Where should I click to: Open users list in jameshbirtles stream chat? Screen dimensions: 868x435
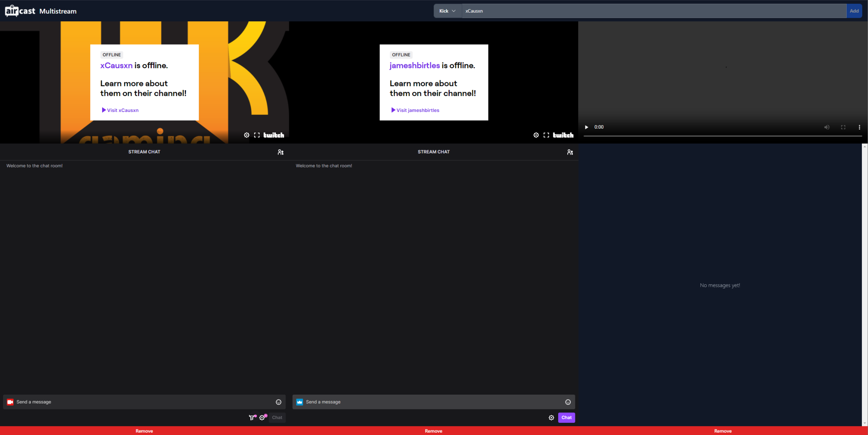click(570, 152)
